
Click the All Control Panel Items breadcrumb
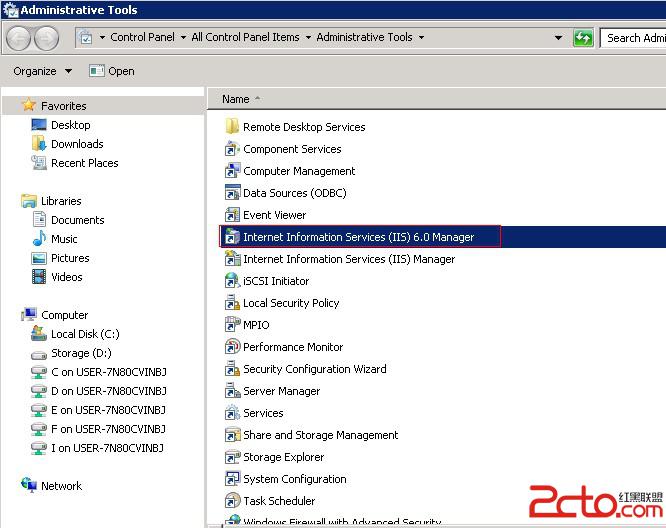pos(245,37)
